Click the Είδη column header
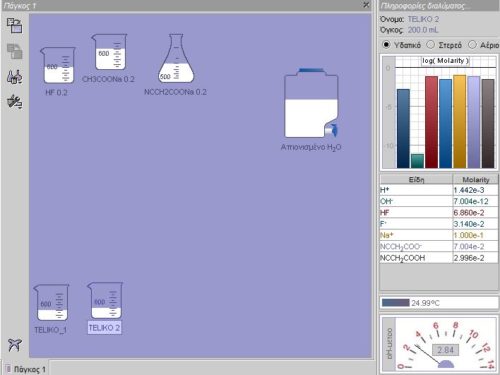The height and width of the screenshot is (375, 500). 416,180
